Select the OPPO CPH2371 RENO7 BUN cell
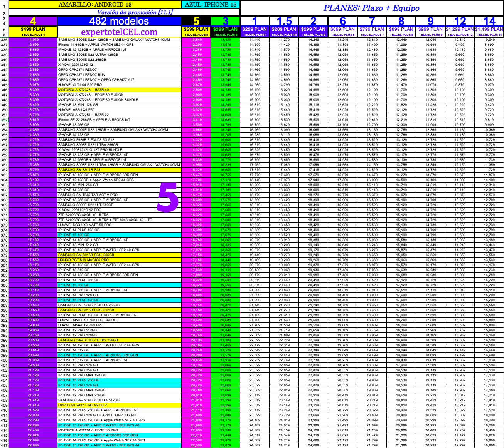 [119, 75]
